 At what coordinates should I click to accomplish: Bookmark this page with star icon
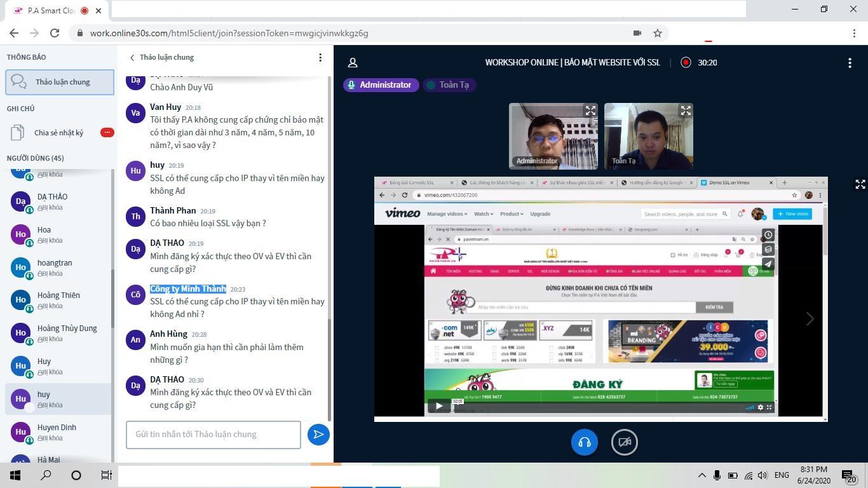pyautogui.click(x=658, y=33)
